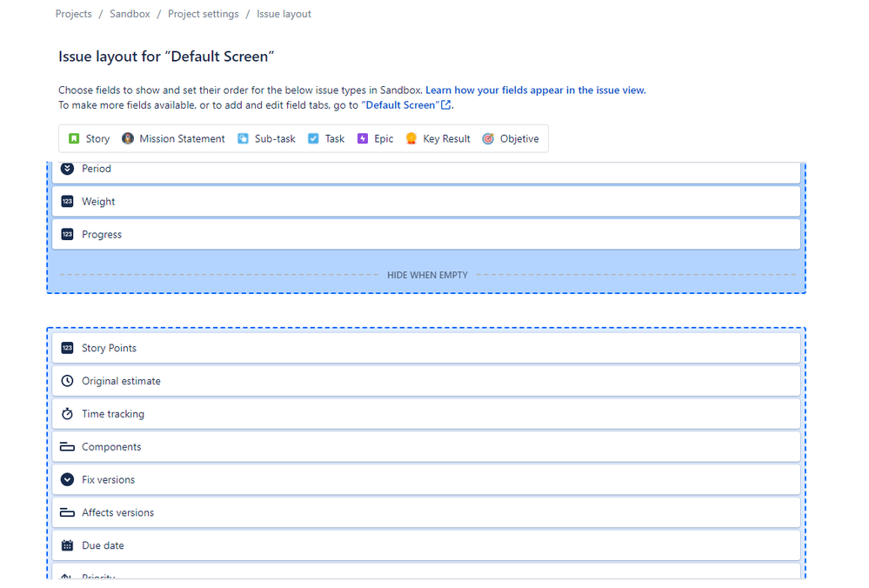Select the Components field row

click(x=426, y=447)
